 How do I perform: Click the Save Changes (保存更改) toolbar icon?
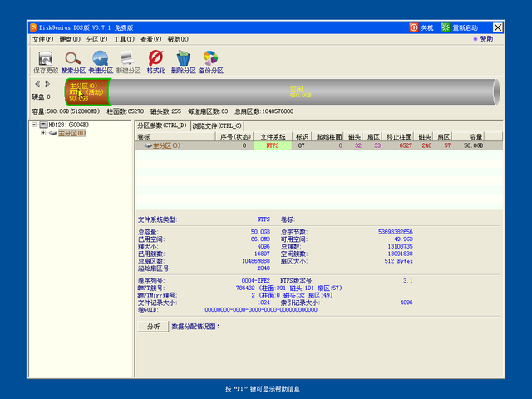click(46, 62)
